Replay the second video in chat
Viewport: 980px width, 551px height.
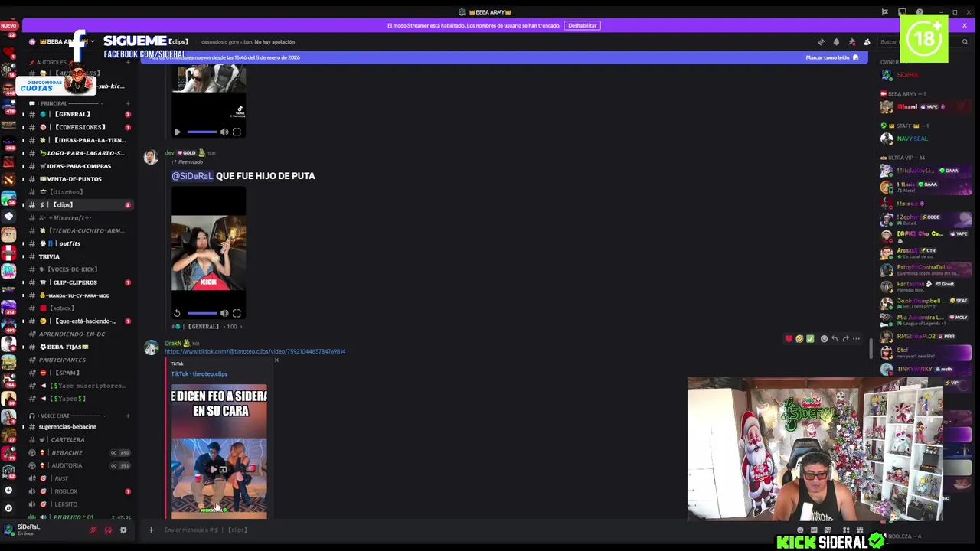pos(177,313)
